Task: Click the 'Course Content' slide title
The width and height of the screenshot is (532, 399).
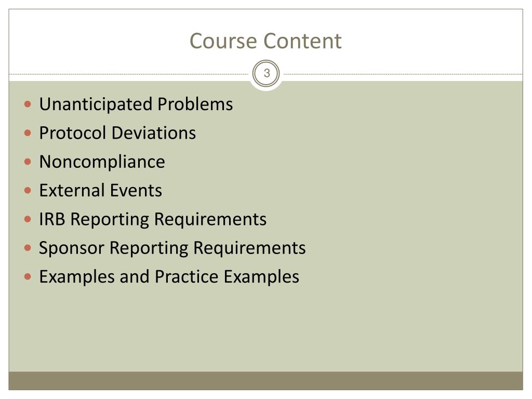Action: point(265,41)
